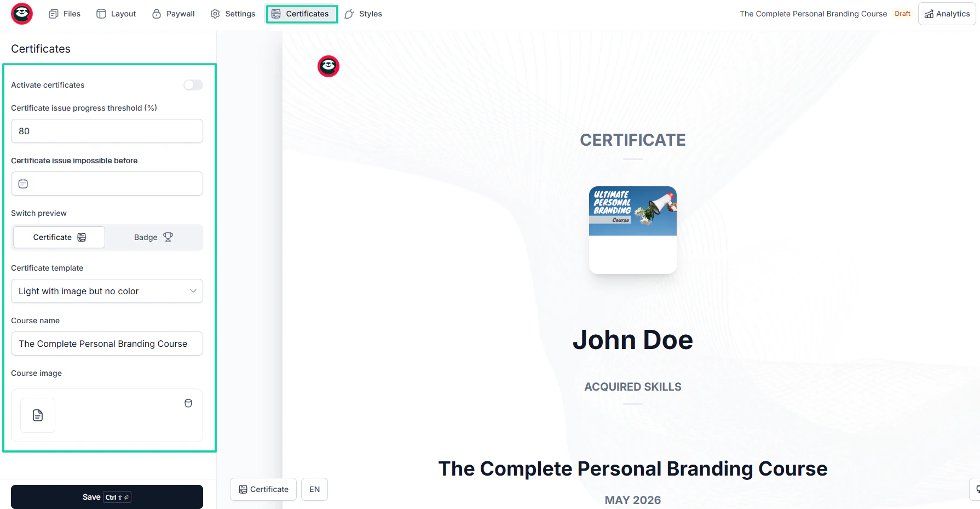Image resolution: width=980 pixels, height=509 pixels.
Task: Click the Save button
Action: 107,497
